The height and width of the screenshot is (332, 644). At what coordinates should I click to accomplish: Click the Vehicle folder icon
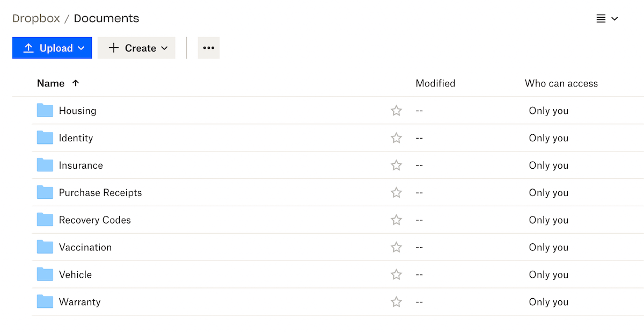pyautogui.click(x=45, y=275)
